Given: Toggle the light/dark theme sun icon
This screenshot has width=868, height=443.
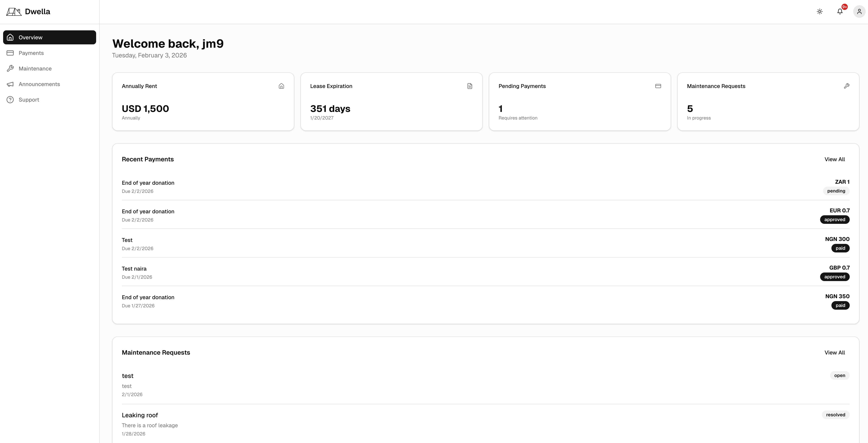Looking at the screenshot, I should (x=820, y=11).
